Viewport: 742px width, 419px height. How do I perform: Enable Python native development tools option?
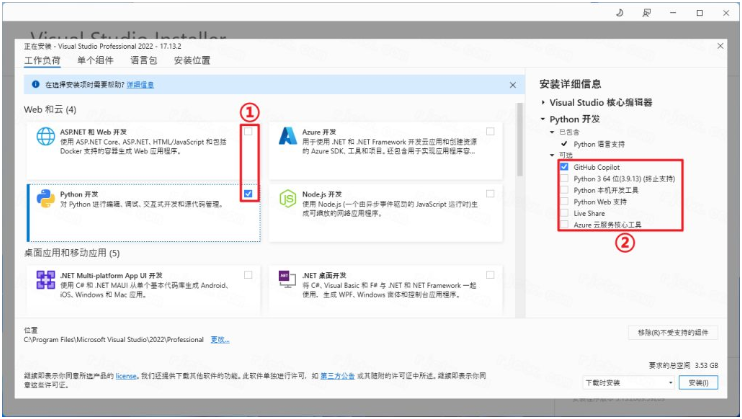[564, 190]
